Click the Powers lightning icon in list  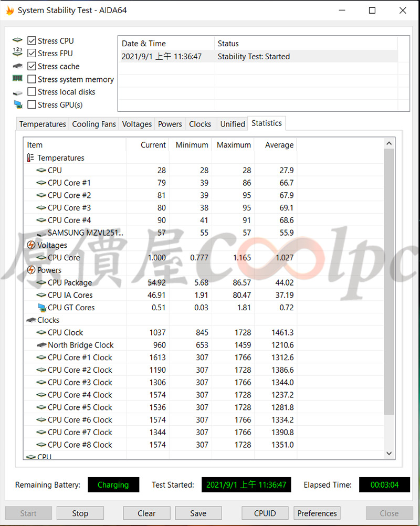pos(31,270)
